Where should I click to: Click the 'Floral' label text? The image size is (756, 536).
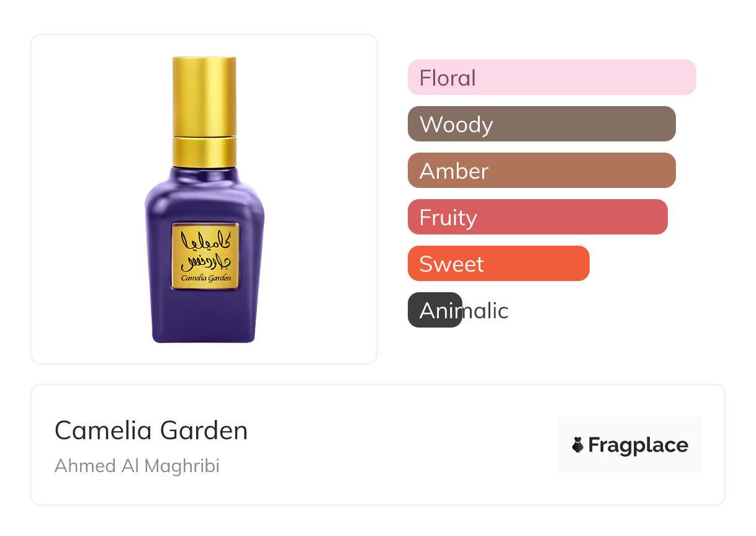448,78
